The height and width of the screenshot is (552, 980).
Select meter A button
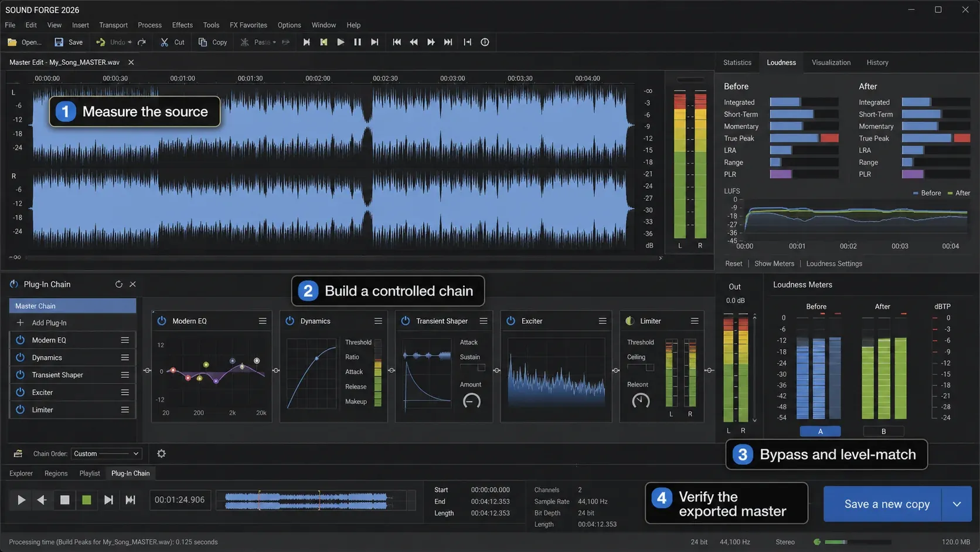pyautogui.click(x=820, y=431)
